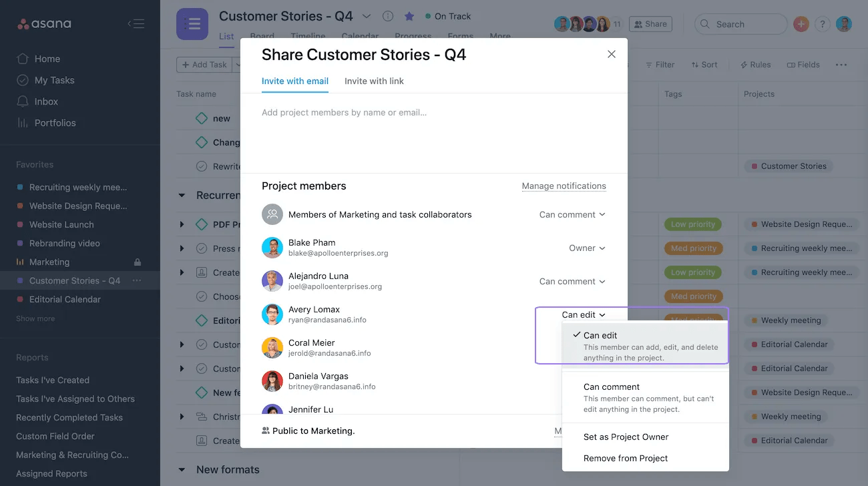This screenshot has width=868, height=486.
Task: Open the Fields panel
Action: 803,64
